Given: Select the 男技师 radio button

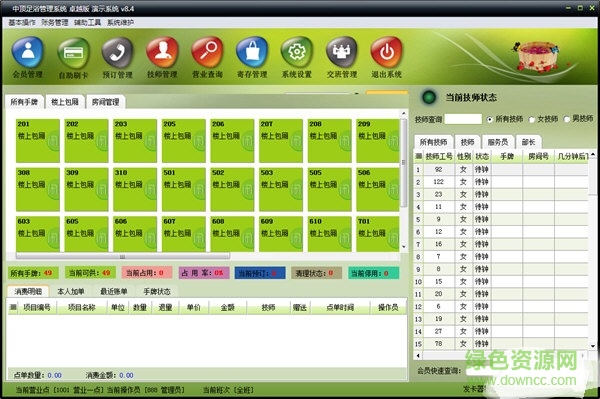Looking at the screenshot, I should click(x=567, y=119).
